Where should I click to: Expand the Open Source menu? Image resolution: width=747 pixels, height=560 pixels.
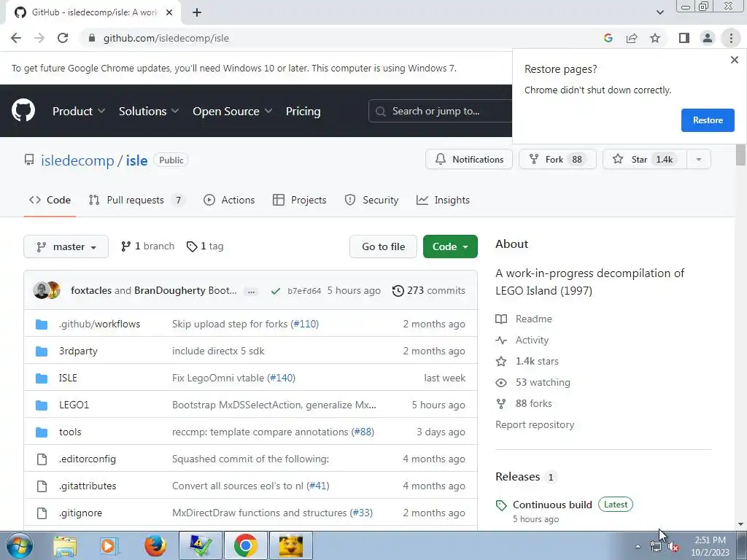tap(233, 111)
